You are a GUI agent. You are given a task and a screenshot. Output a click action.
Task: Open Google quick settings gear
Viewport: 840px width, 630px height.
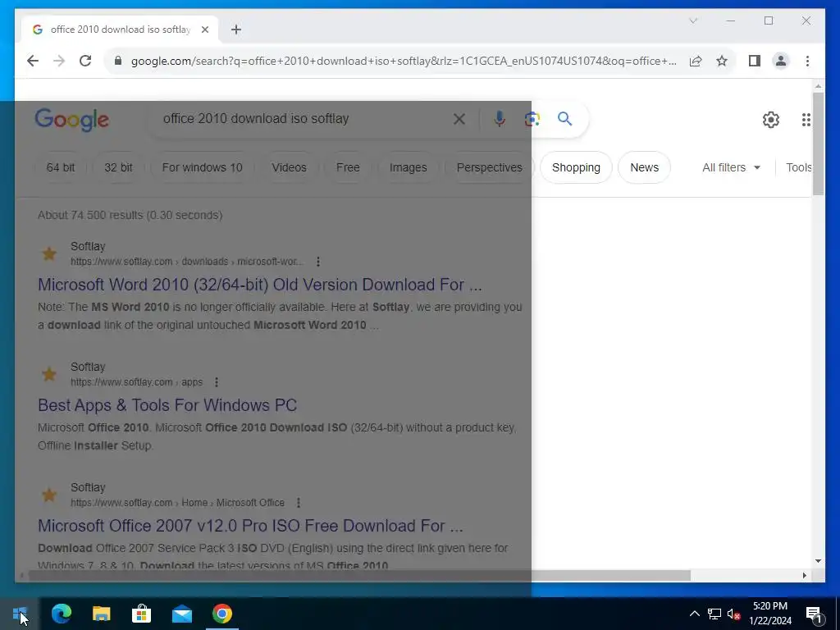click(x=770, y=120)
